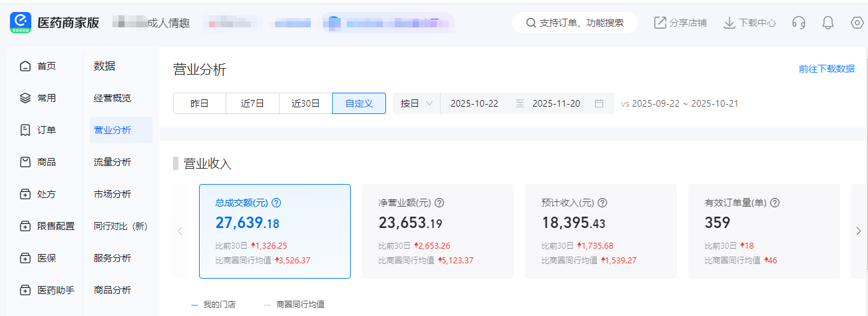Viewport: 868px width, 316px height.
Task: Click the 支持订单、功能搜索 search box
Action: tap(575, 23)
